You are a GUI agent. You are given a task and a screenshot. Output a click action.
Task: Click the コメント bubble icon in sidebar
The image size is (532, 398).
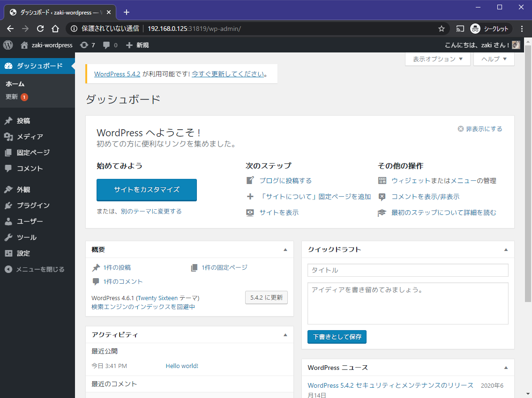[8, 169]
